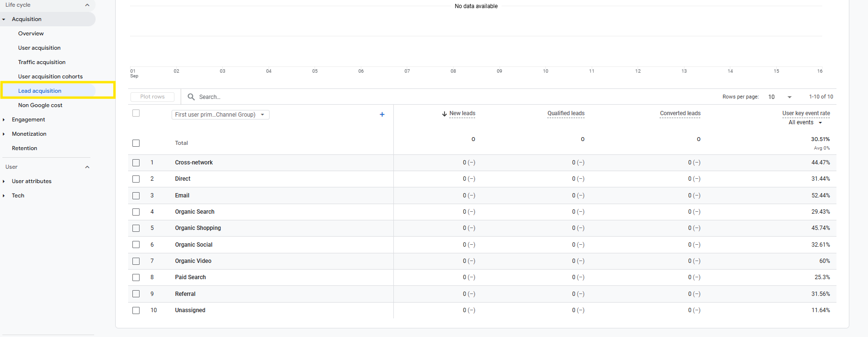The height and width of the screenshot is (337, 868).
Task: Click the 30.51% total rate value
Action: point(820,139)
